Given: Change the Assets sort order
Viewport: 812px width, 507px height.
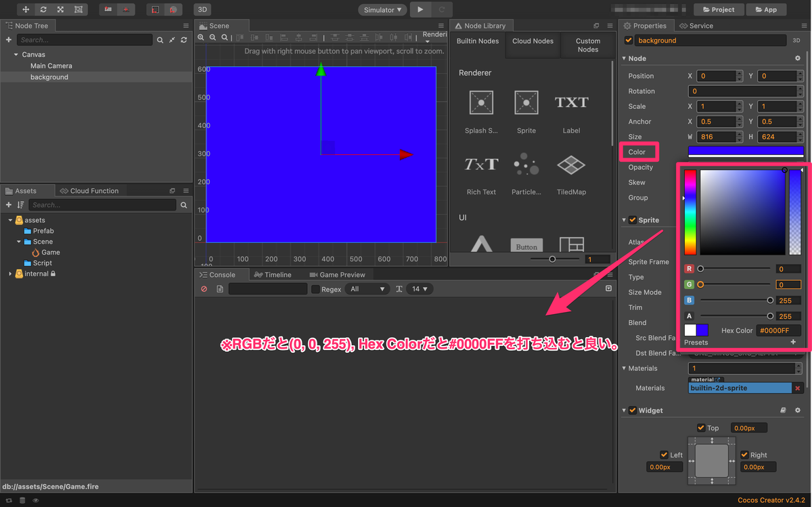Looking at the screenshot, I should point(20,205).
